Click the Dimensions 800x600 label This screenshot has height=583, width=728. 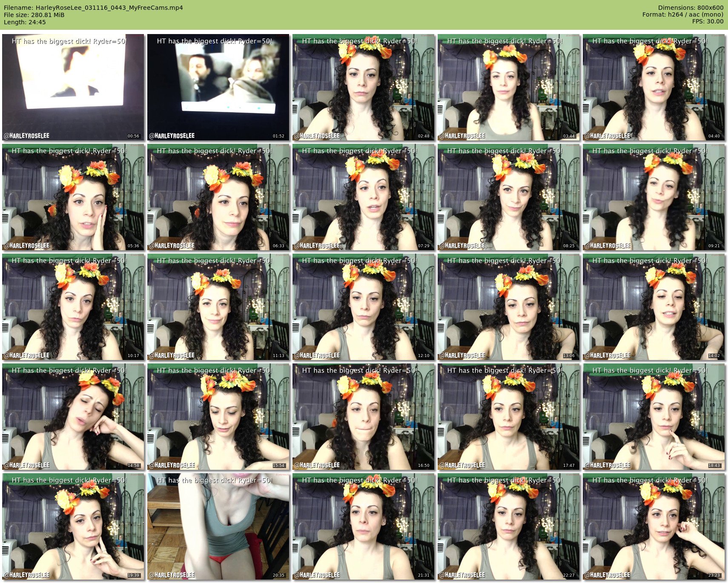(691, 8)
